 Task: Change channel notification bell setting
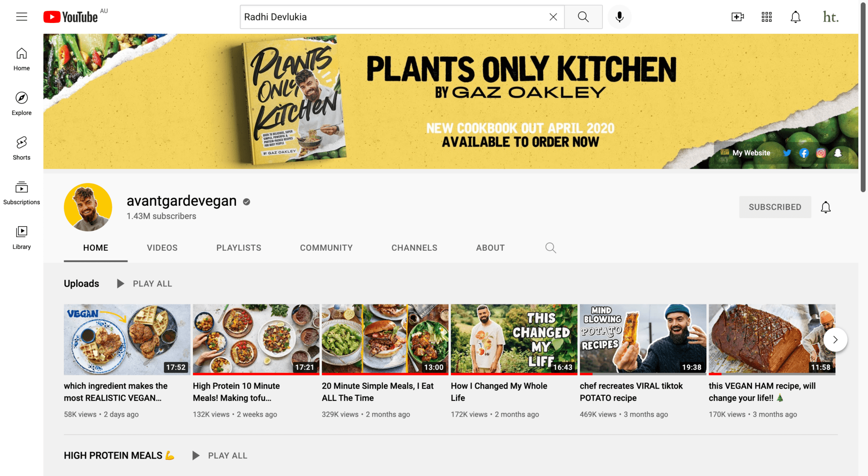click(826, 207)
